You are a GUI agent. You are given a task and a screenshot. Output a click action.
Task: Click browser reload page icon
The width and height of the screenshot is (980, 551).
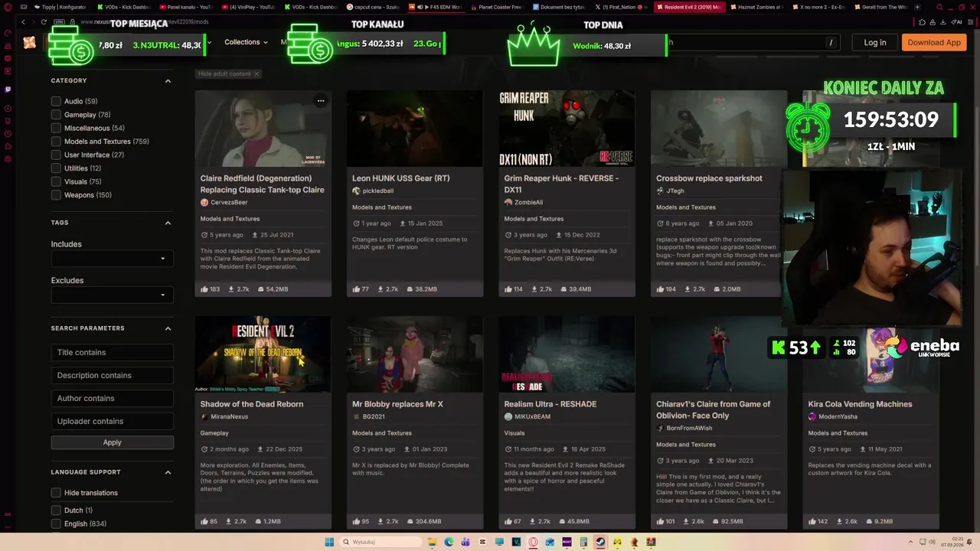click(44, 22)
